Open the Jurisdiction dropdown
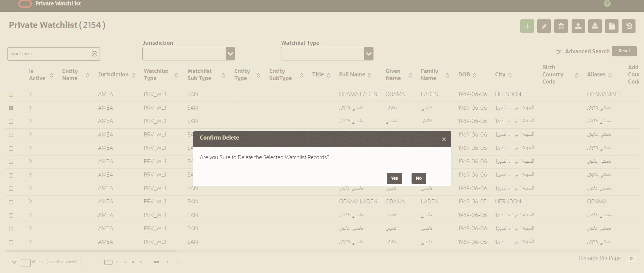644x273 pixels. pyautogui.click(x=230, y=54)
